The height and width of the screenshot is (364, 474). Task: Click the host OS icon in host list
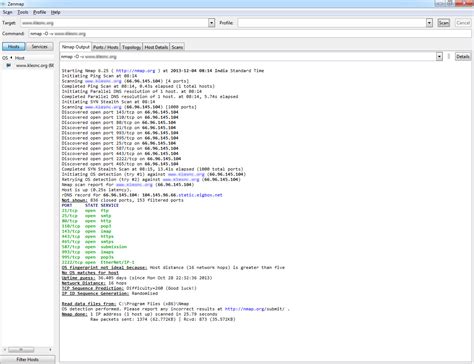pos(8,65)
